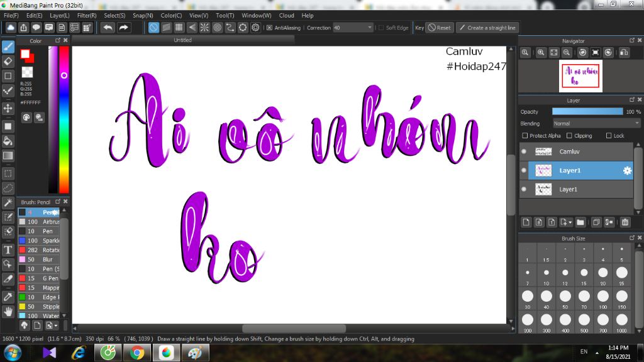Image resolution: width=644 pixels, height=362 pixels.
Task: Select the Eraser tool
Action: click(x=8, y=62)
